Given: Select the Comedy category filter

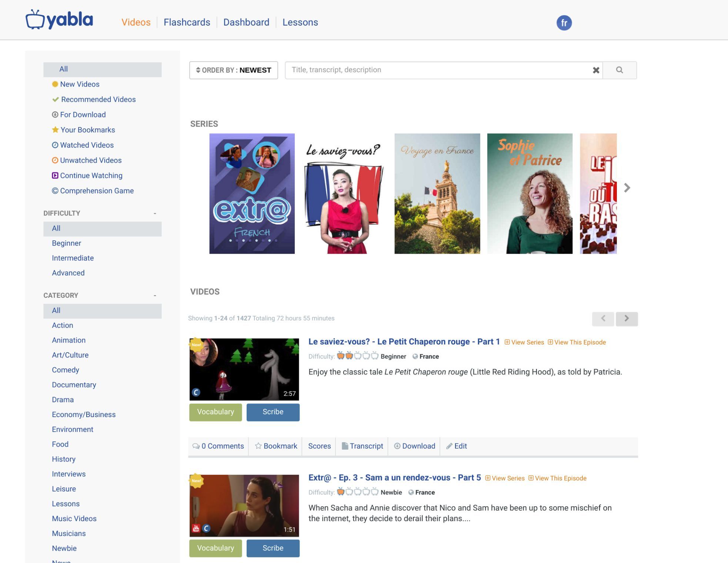Looking at the screenshot, I should [x=66, y=370].
